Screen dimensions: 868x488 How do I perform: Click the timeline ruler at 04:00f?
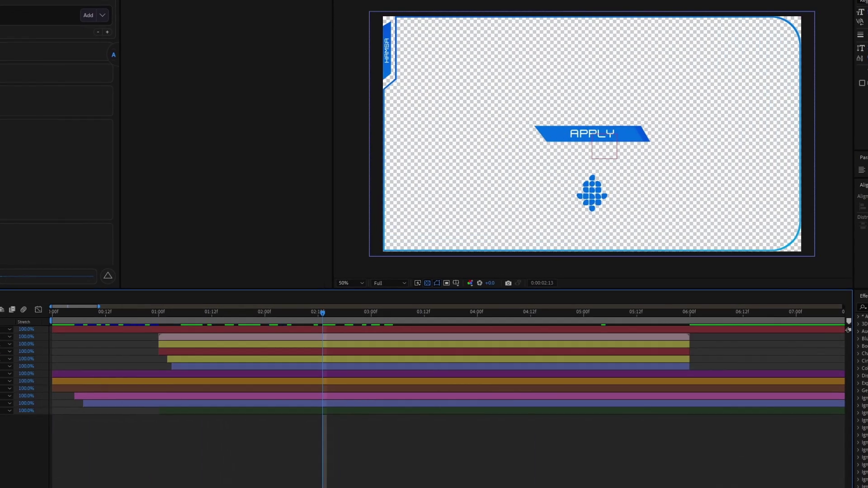(x=476, y=312)
